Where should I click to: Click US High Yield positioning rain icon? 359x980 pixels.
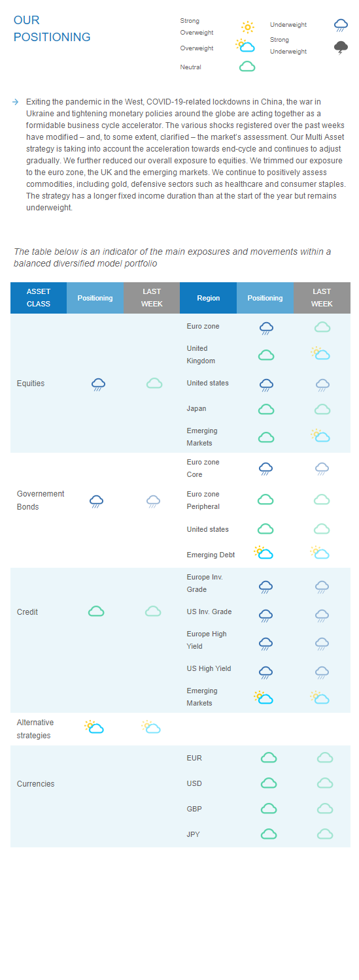pos(265,672)
